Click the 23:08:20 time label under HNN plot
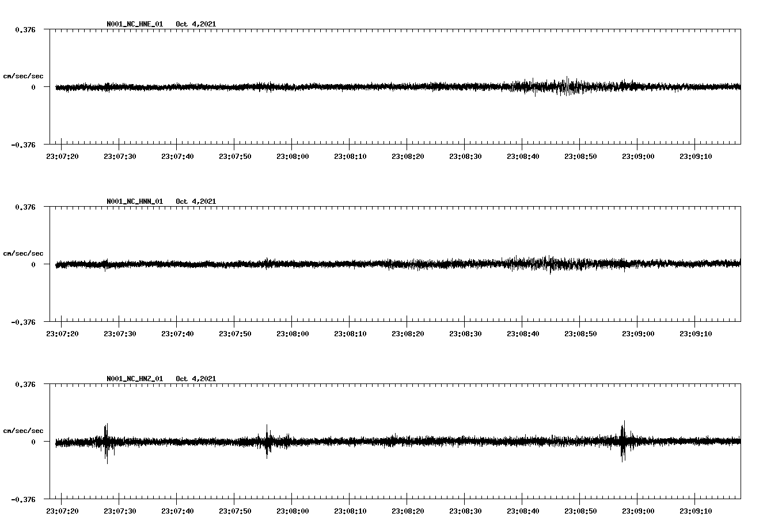This screenshot has width=782, height=532. pyautogui.click(x=408, y=334)
